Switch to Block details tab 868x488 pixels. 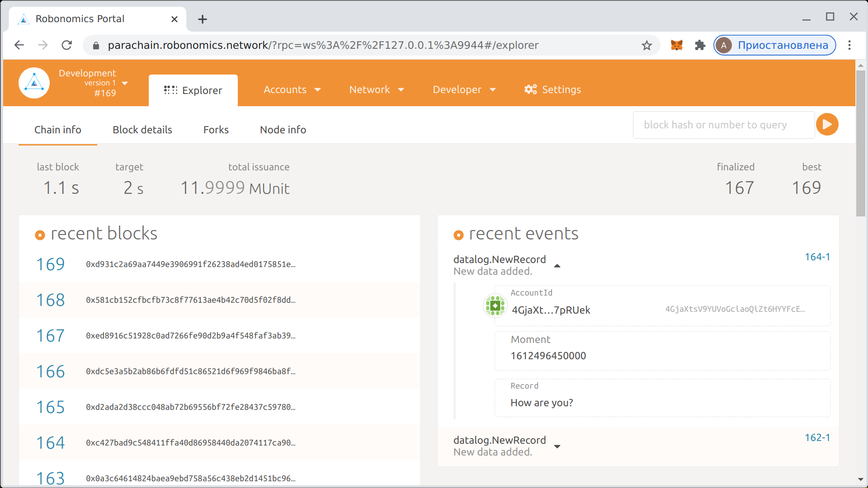(142, 130)
